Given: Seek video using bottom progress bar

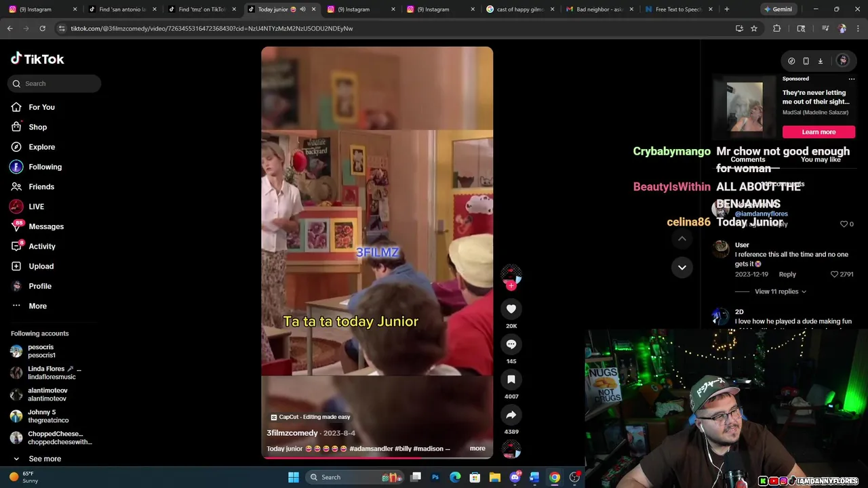Looking at the screenshot, I should 377,457.
